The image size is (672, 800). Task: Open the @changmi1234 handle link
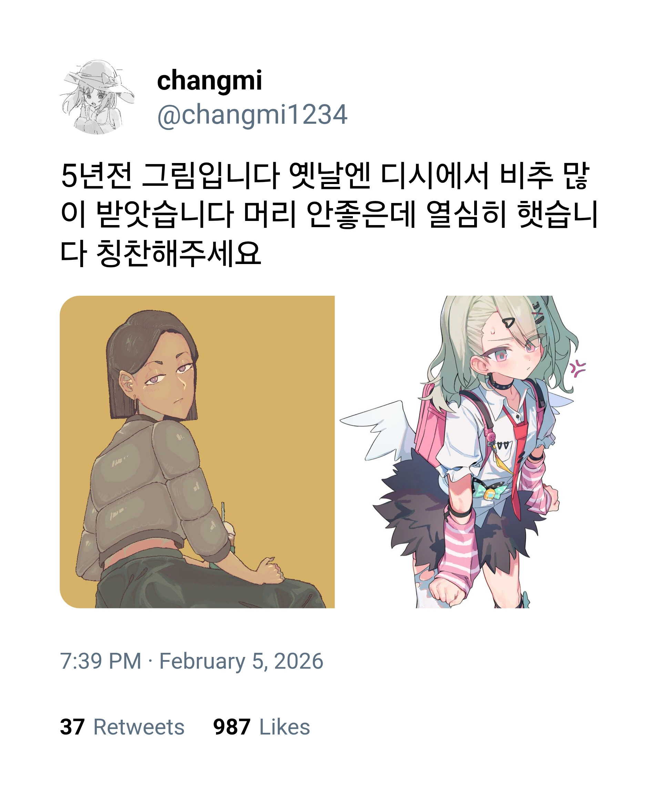click(252, 114)
